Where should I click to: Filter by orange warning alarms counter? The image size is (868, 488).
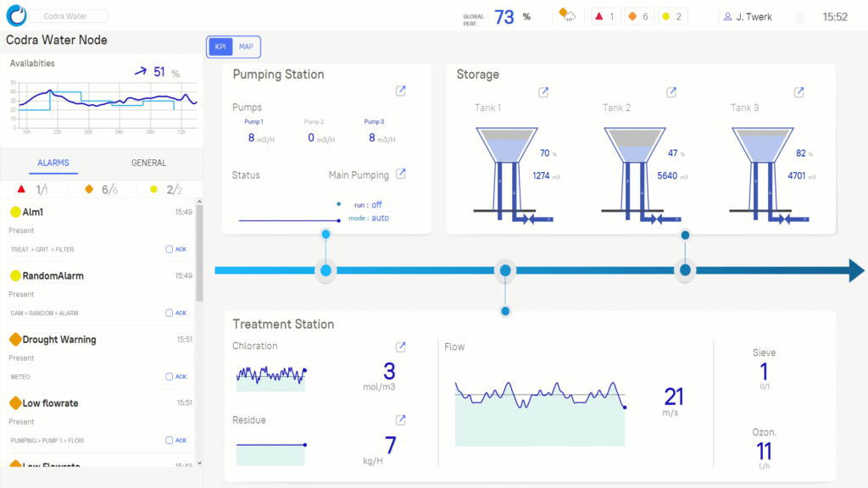641,16
